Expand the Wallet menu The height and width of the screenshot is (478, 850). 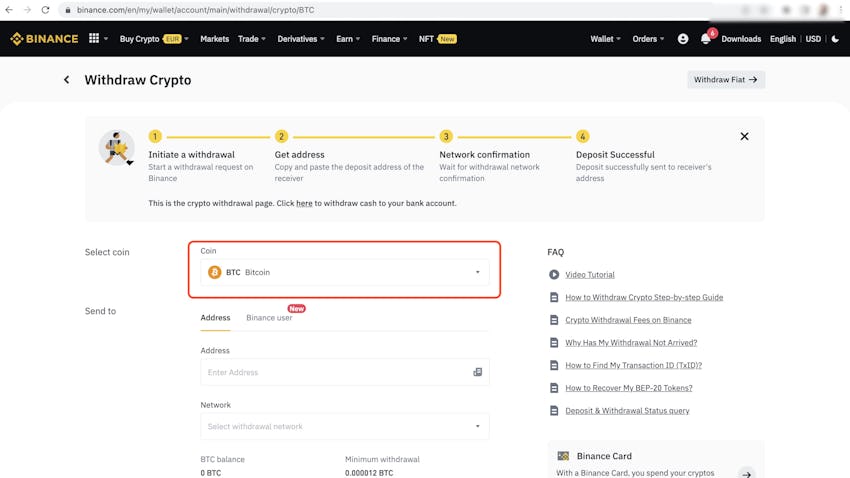click(x=605, y=39)
